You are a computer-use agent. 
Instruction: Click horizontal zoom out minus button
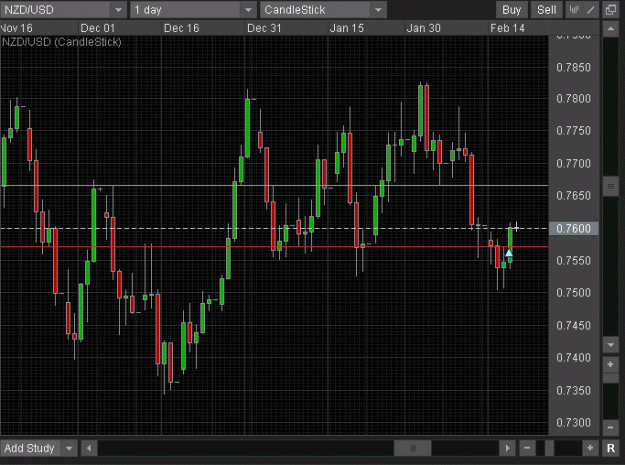coord(527,448)
